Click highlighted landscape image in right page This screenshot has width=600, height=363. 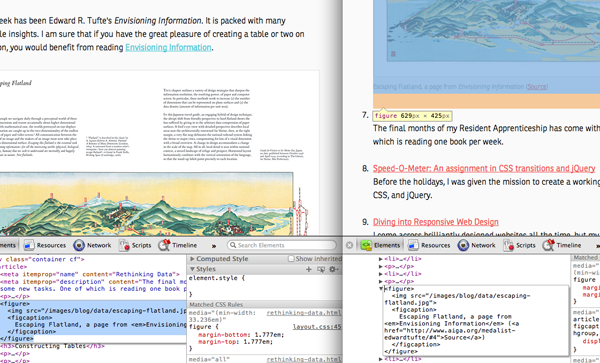coord(494,30)
